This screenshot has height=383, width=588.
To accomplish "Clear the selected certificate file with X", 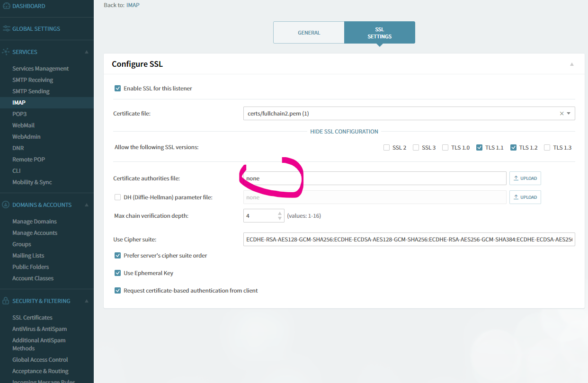I will (561, 114).
